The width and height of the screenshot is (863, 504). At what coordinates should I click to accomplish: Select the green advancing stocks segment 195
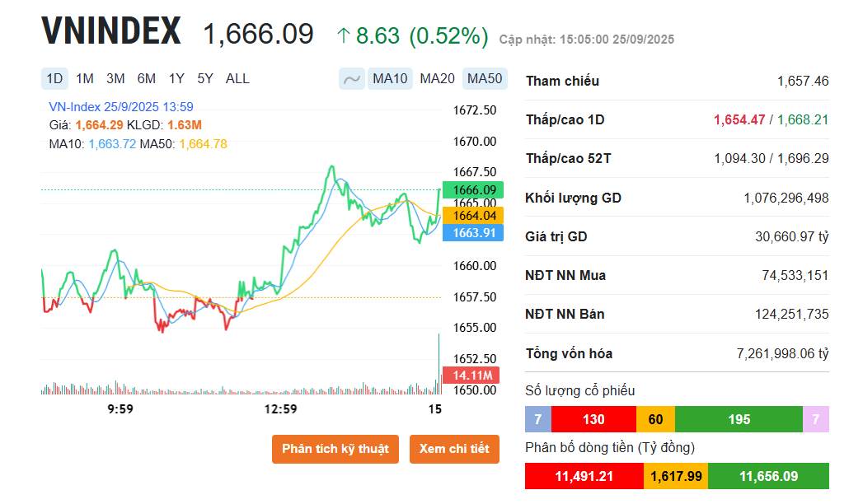pyautogui.click(x=739, y=419)
